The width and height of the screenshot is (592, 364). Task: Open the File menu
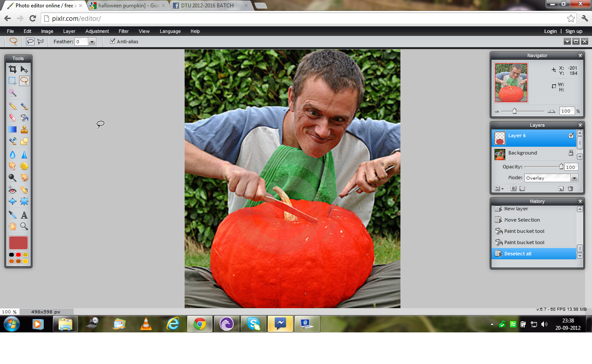pyautogui.click(x=10, y=31)
